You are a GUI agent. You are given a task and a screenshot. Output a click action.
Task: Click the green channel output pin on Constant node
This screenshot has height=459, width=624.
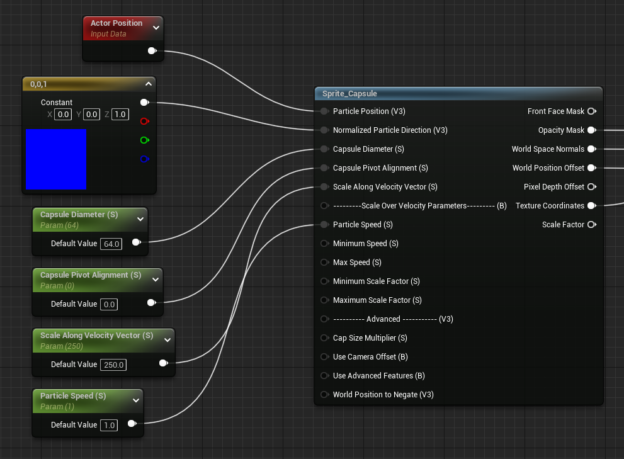[x=145, y=140]
